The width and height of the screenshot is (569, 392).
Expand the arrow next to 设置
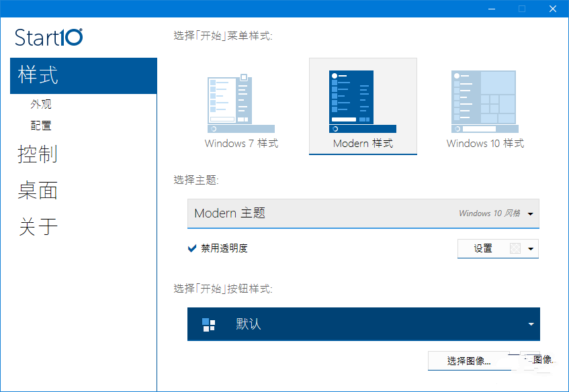(531, 249)
